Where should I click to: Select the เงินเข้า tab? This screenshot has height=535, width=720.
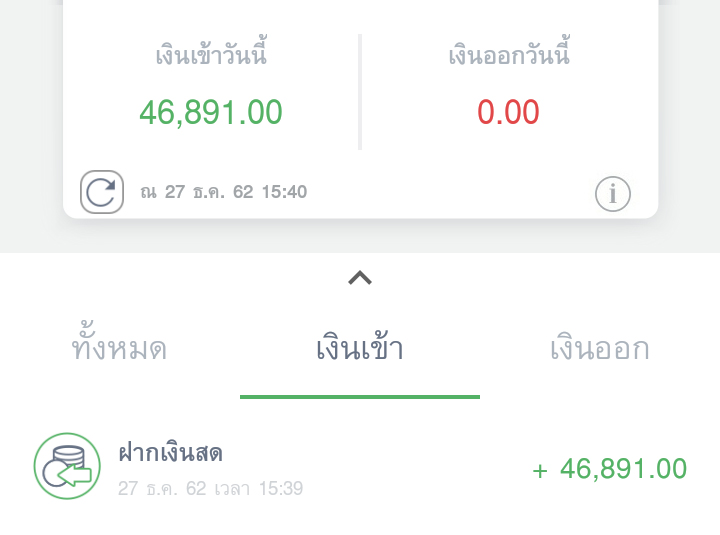(x=360, y=346)
